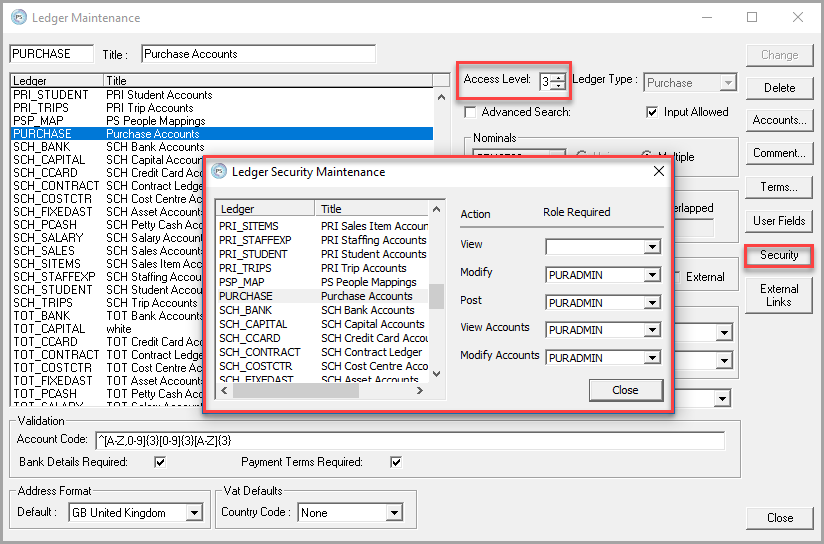Click the Accounts... button

coord(778,120)
